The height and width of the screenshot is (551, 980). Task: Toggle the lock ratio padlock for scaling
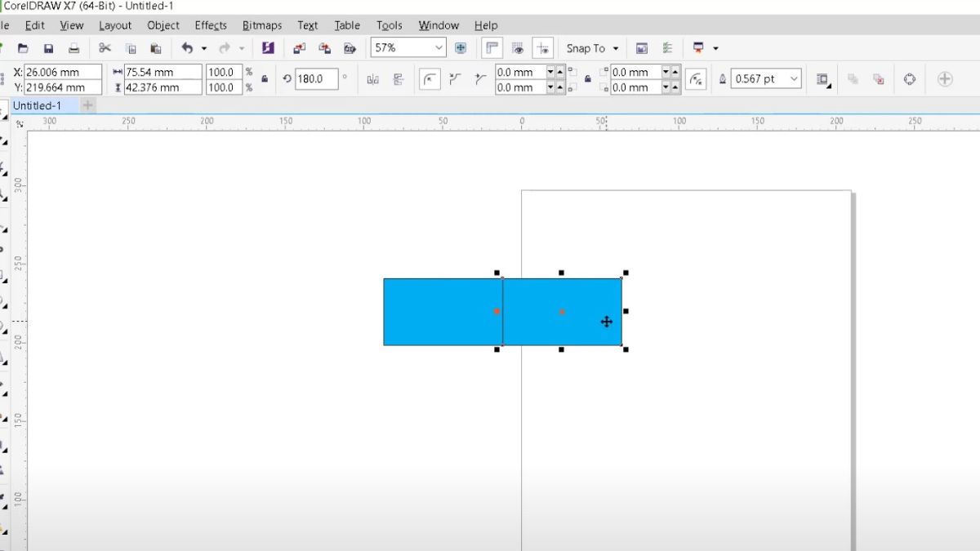264,79
